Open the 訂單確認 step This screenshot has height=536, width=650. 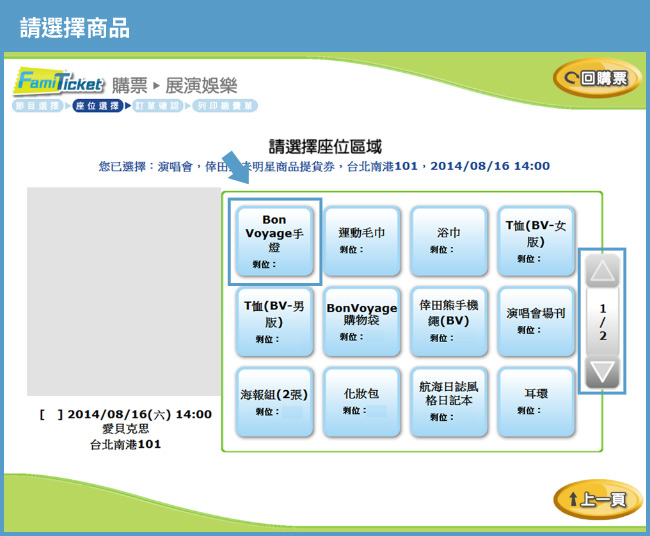pyautogui.click(x=158, y=106)
